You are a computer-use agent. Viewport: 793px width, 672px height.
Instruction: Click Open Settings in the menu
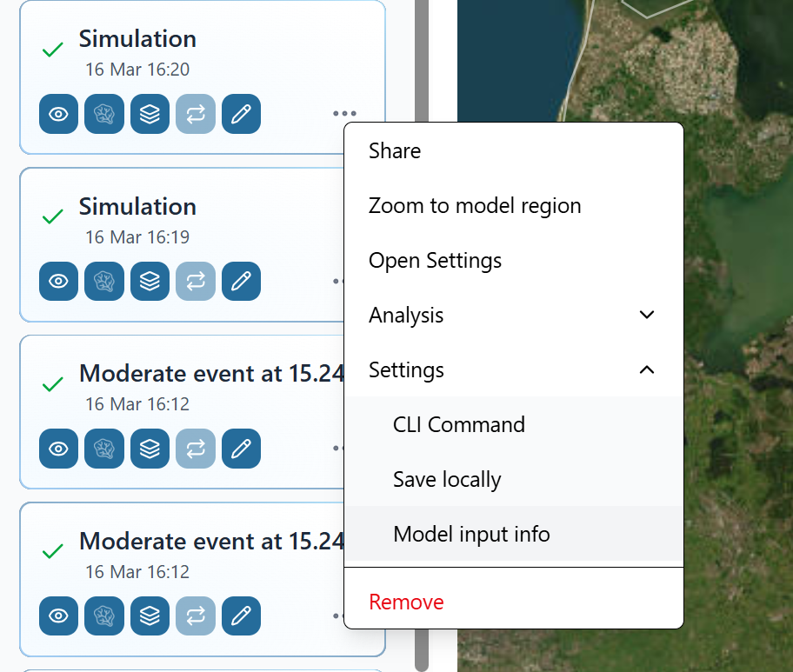pos(435,260)
